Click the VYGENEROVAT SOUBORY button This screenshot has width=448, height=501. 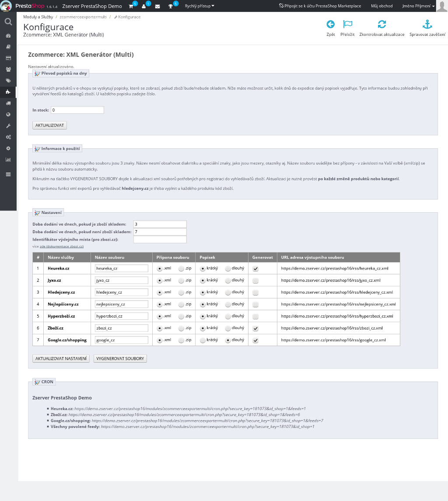[120, 358]
